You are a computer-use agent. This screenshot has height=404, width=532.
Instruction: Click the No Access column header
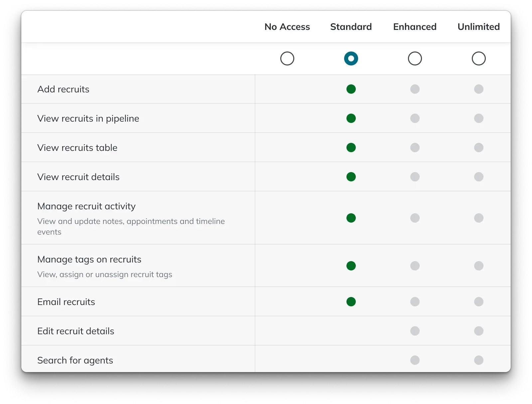287,27
